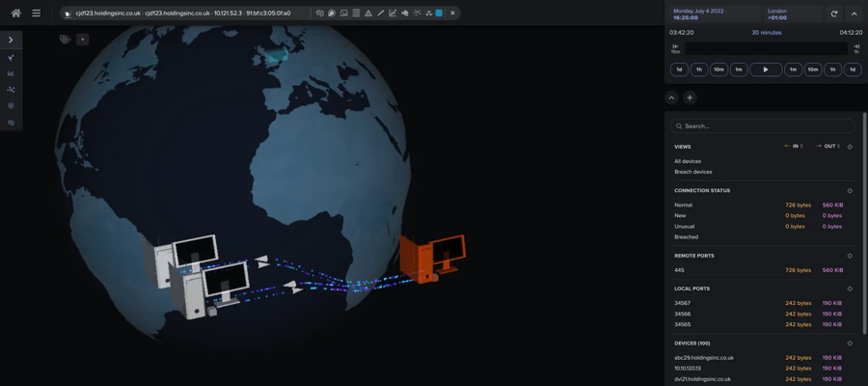868x386 pixels.
Task: Step forward 10m on right of play
Action: [x=813, y=69]
